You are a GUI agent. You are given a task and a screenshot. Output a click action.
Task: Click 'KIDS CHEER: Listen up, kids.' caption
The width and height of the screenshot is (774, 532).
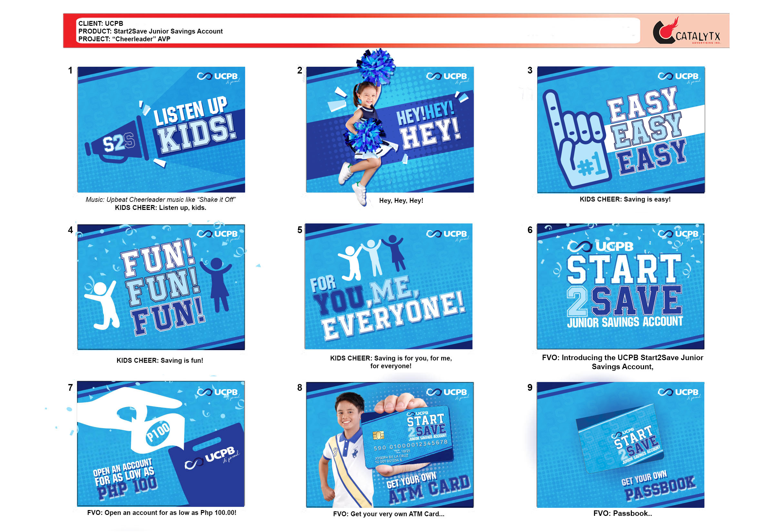point(161,207)
